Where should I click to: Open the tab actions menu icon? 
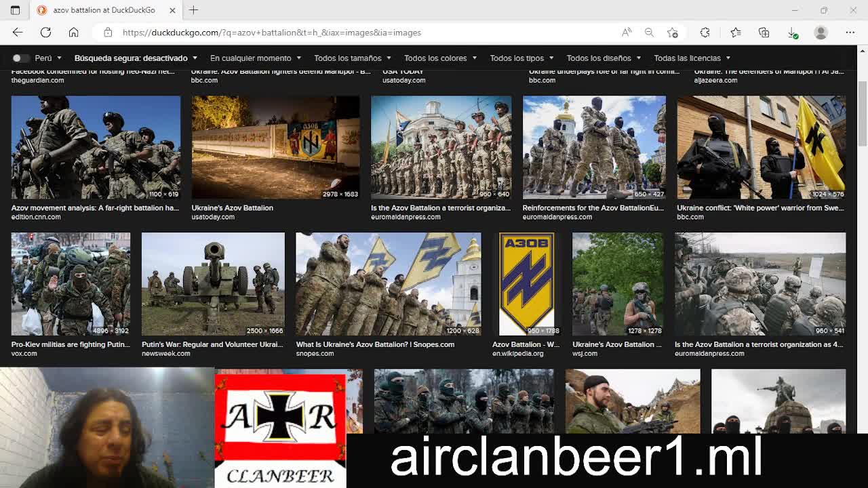coord(15,10)
